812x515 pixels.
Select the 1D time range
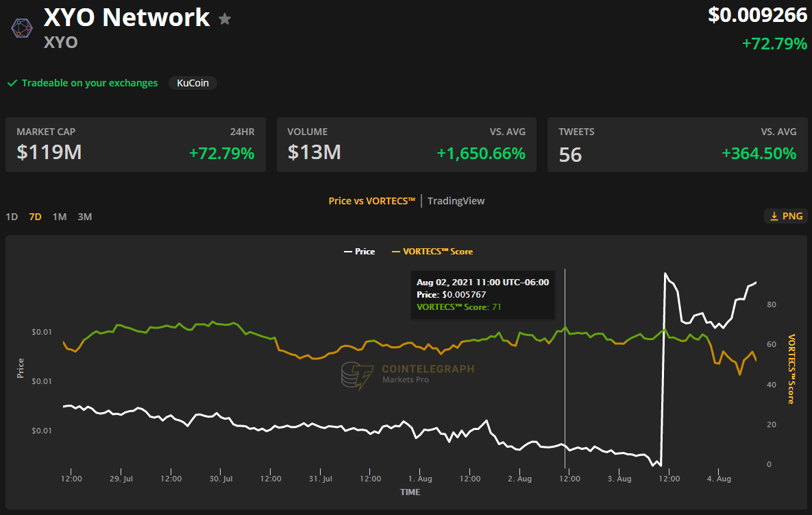(12, 217)
